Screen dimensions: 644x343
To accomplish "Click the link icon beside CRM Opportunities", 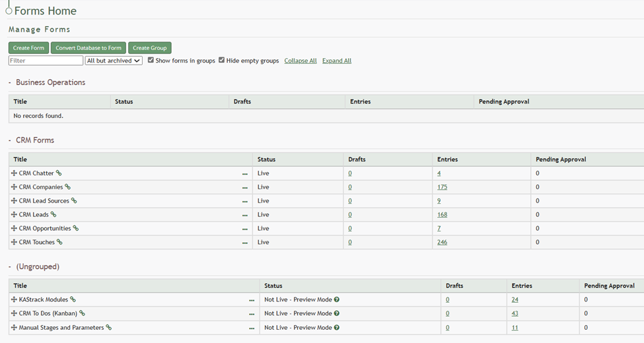I will tap(76, 229).
